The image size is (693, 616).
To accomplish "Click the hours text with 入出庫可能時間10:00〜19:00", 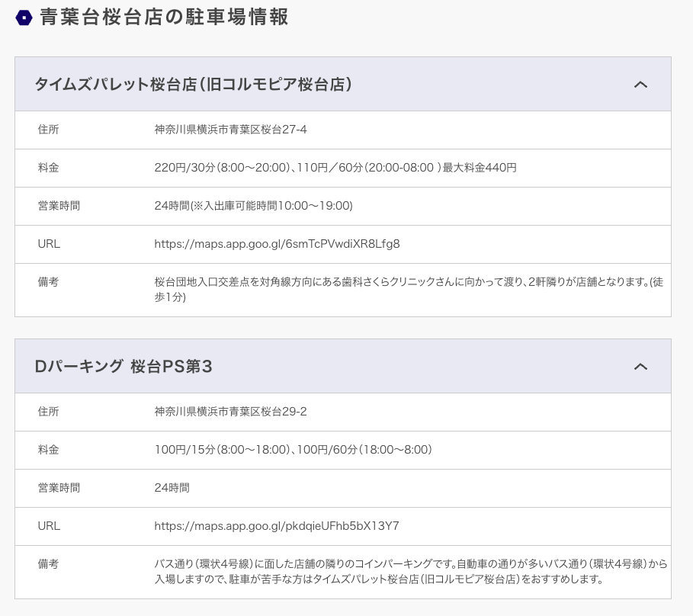I will 253,206.
